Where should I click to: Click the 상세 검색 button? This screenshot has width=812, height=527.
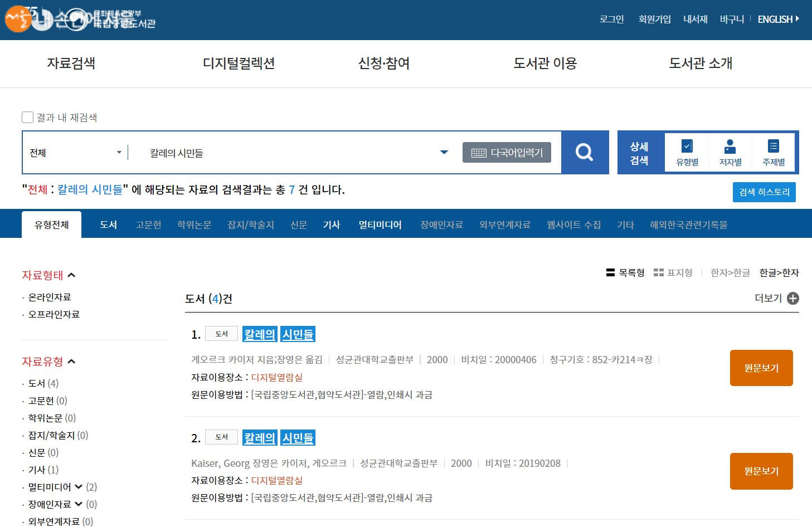coord(639,153)
